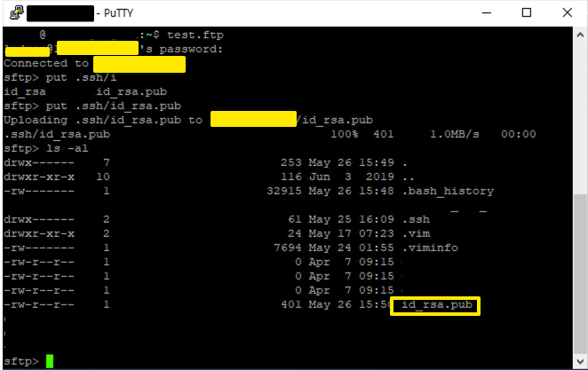Viewport: 588px width, 370px height.
Task: Click the PuTTY icon in title bar
Action: coord(13,13)
